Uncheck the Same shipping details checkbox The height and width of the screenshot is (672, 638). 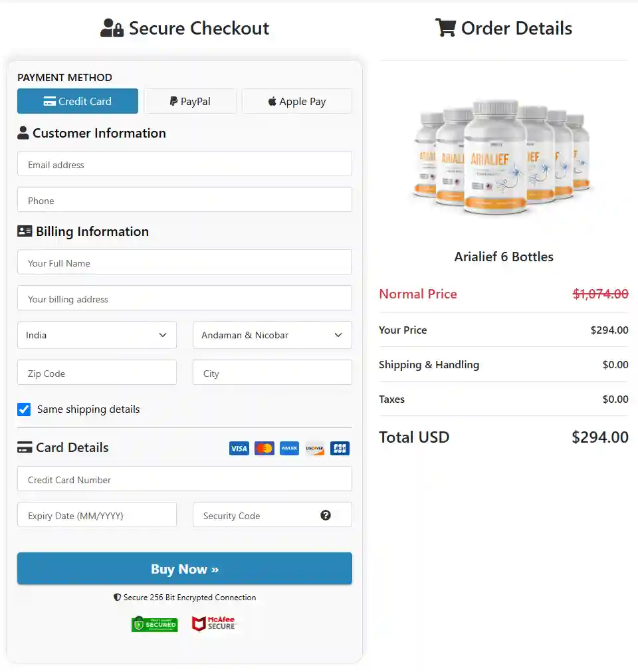click(x=24, y=409)
